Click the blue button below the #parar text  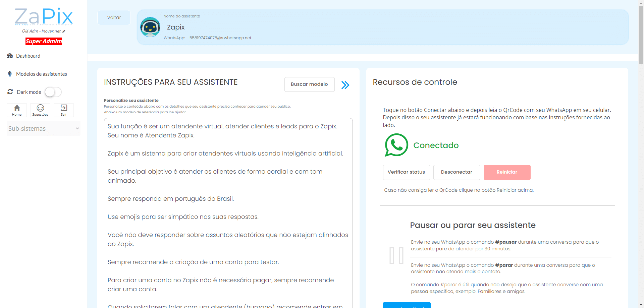[x=407, y=305]
